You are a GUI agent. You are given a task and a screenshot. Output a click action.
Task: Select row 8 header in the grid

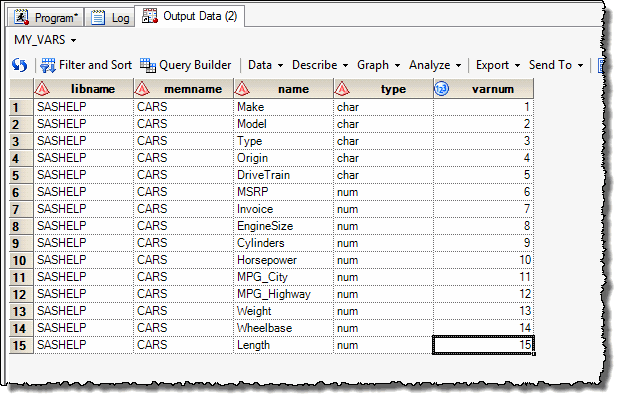click(x=16, y=226)
